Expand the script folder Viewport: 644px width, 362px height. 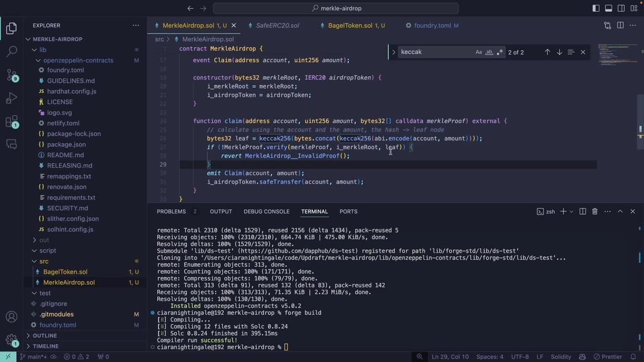point(85,250)
